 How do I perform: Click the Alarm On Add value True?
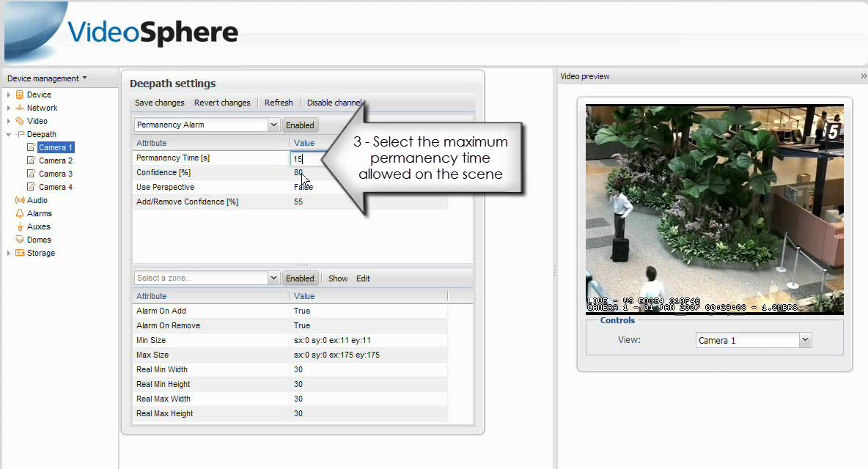302,311
